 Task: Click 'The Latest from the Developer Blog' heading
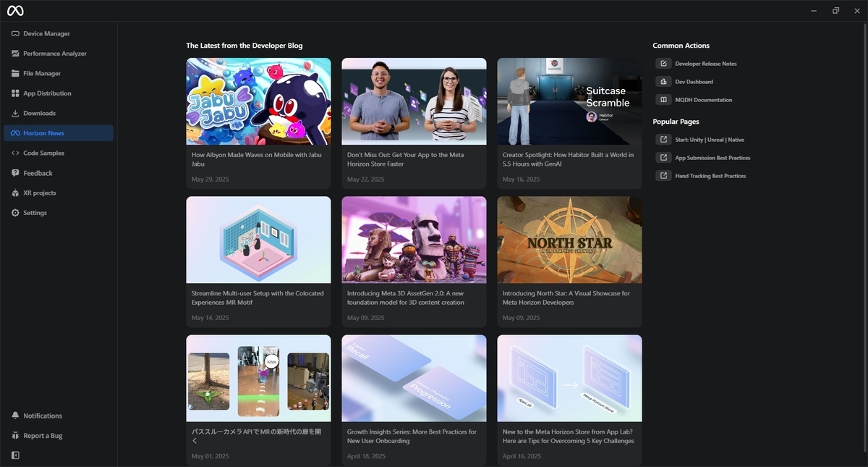coord(244,46)
